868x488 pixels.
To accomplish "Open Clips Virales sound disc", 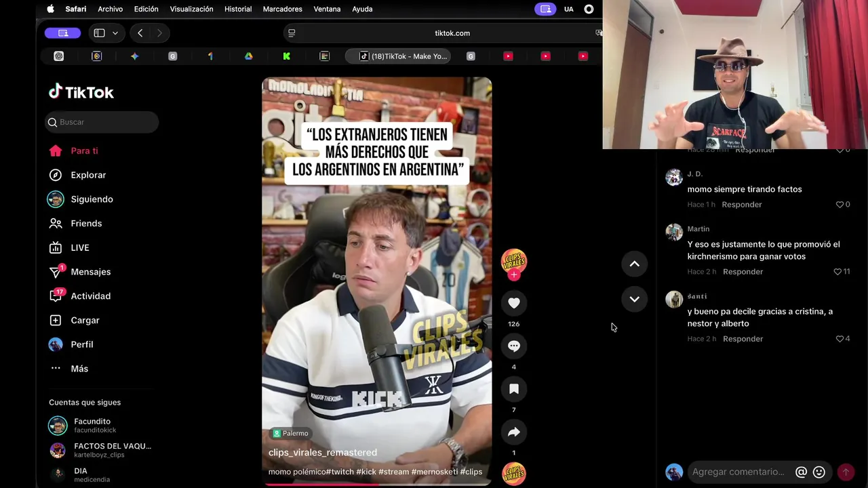I will tap(513, 474).
